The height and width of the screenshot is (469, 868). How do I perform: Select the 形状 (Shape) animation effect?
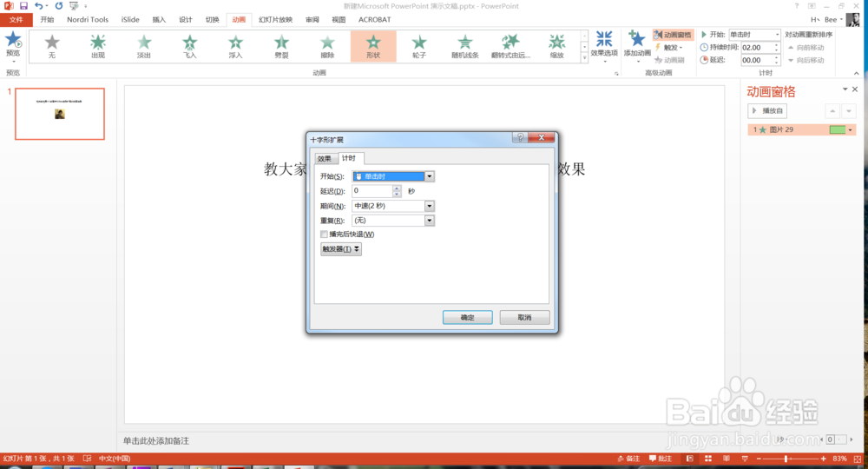pos(373,46)
